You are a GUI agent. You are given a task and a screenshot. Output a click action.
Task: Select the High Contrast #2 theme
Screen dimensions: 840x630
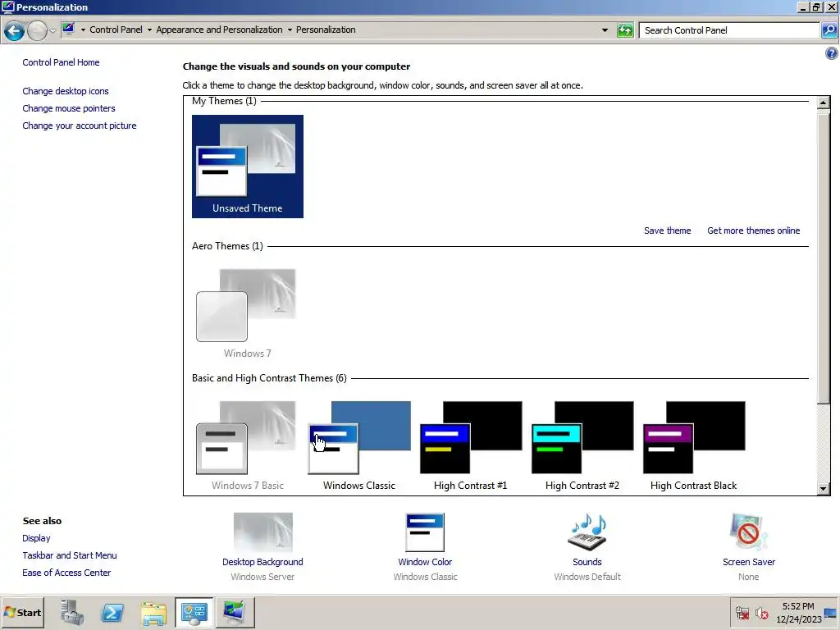coord(582,445)
